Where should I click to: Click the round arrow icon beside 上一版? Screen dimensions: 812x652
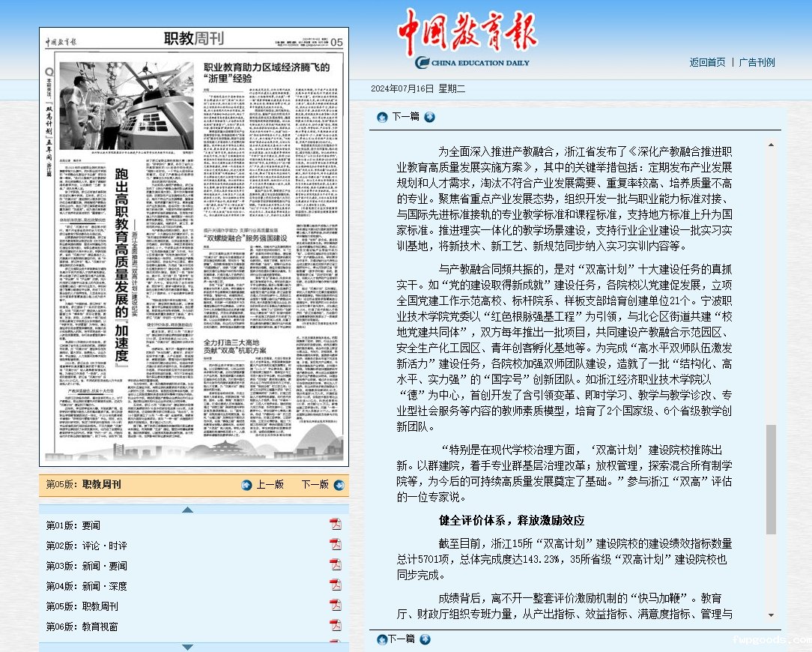[x=247, y=485]
